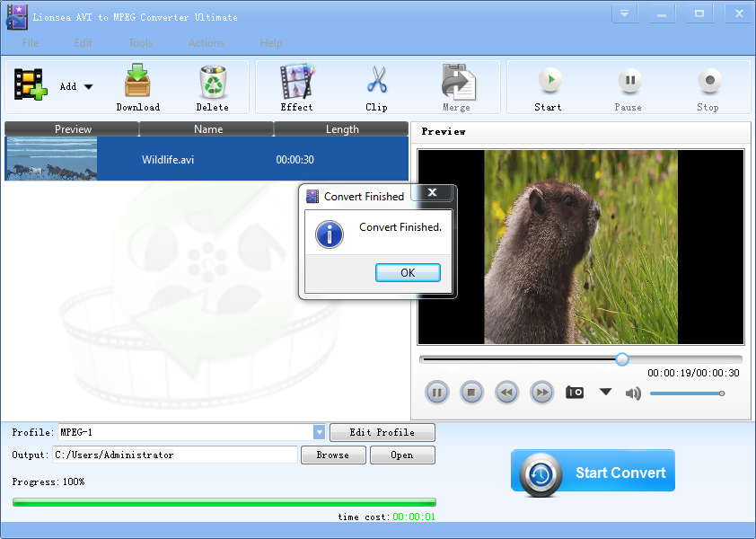Viewport: 756px width, 539px height.
Task: Select the Wildlife.avi thumbnail row
Action: [x=207, y=159]
